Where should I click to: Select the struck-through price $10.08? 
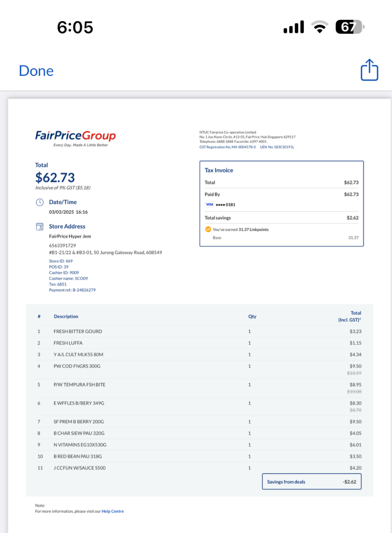pos(354,392)
